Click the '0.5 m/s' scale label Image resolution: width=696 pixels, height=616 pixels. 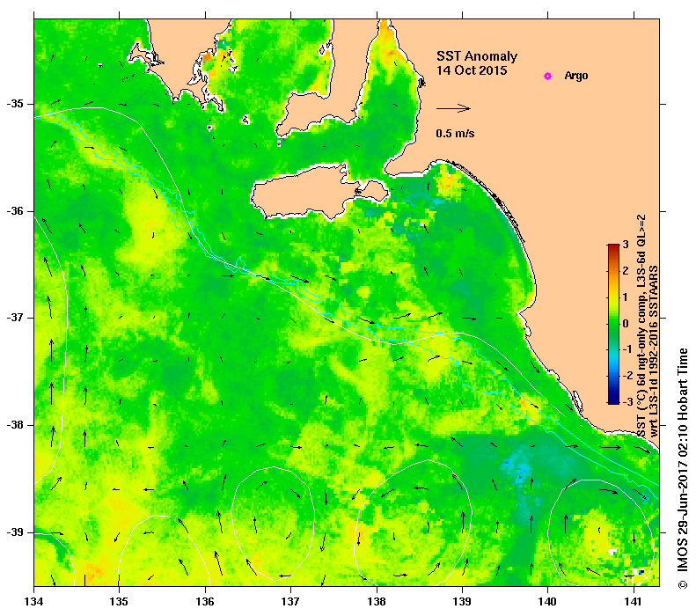(455, 133)
